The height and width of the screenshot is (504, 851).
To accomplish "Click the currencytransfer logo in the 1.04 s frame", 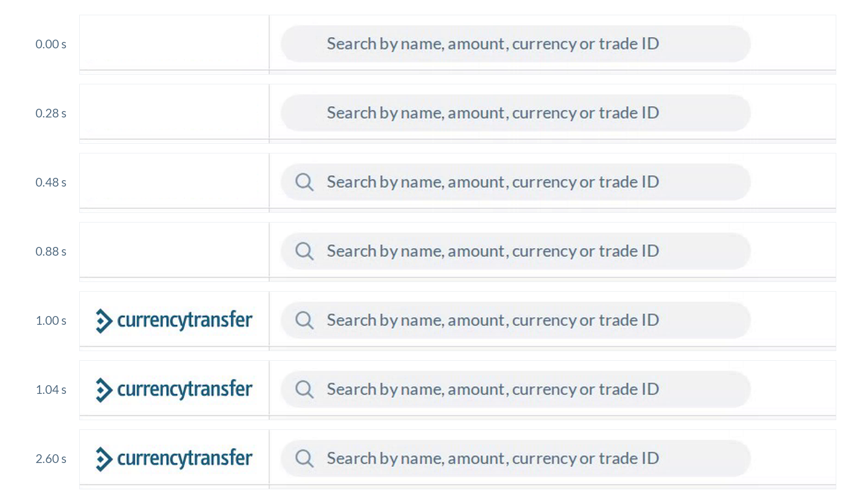I will click(174, 390).
